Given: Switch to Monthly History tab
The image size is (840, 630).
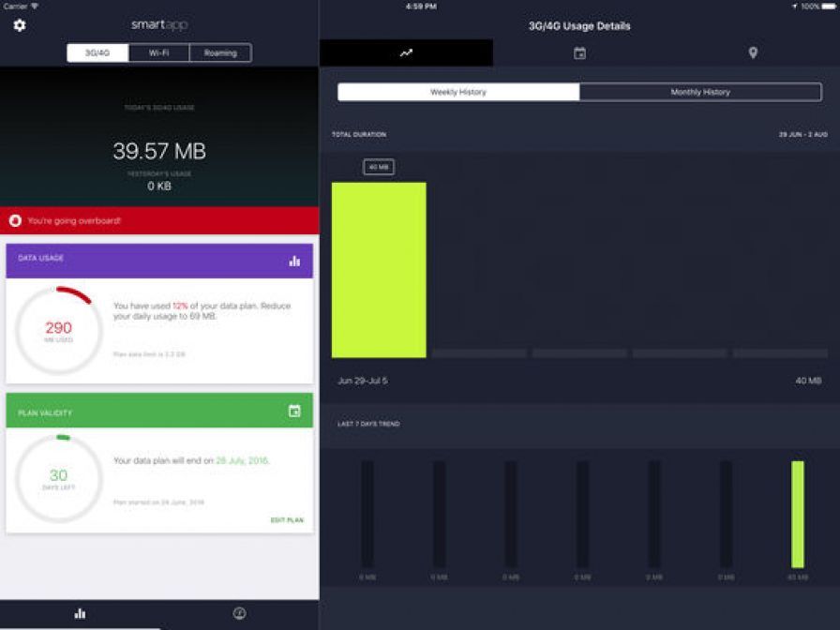Looking at the screenshot, I should [700, 92].
